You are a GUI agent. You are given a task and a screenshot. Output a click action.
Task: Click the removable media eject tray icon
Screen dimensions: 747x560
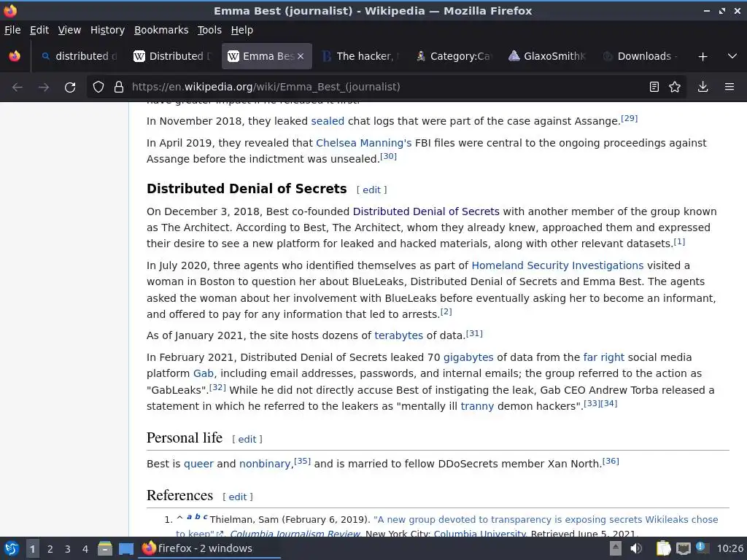point(616,548)
